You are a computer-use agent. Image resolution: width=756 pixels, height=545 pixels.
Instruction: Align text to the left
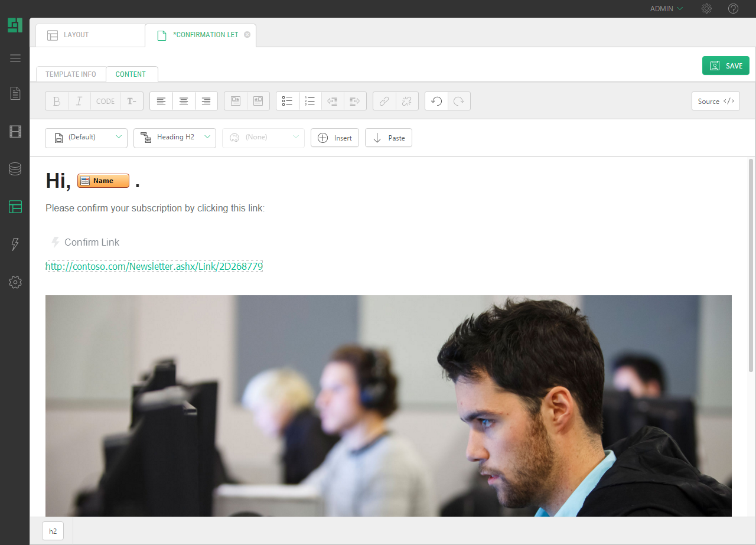pyautogui.click(x=161, y=101)
